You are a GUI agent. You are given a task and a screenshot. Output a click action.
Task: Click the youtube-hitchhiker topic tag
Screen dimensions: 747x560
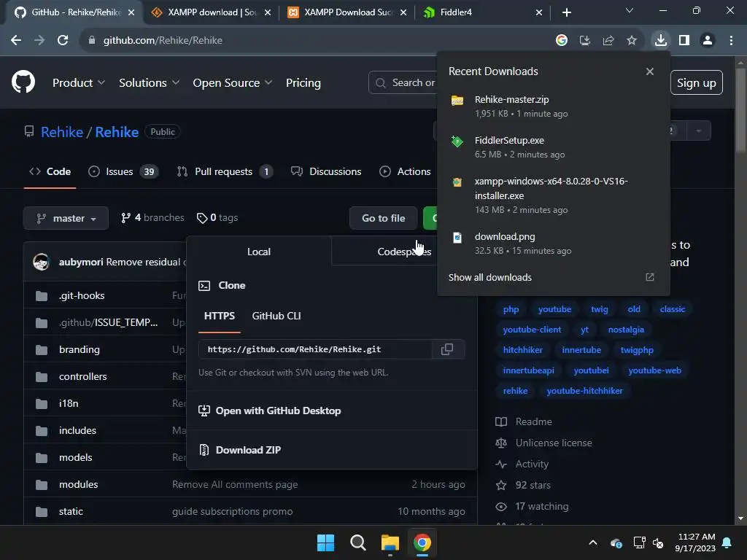584,391
